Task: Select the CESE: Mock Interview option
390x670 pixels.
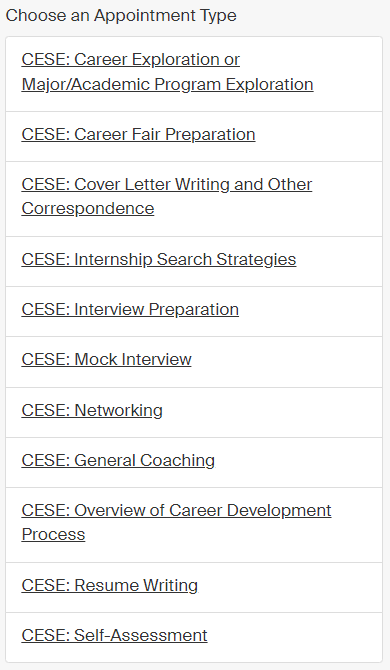Action: (106, 359)
